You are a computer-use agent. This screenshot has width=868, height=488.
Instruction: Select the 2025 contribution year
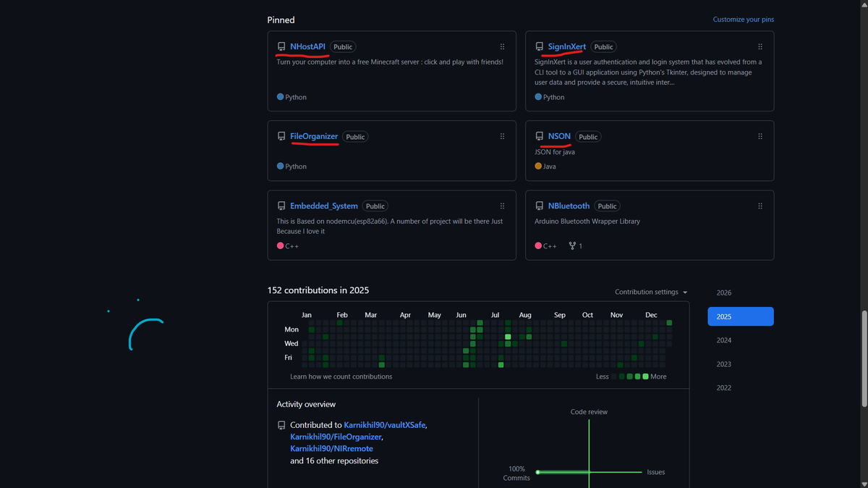click(x=741, y=316)
